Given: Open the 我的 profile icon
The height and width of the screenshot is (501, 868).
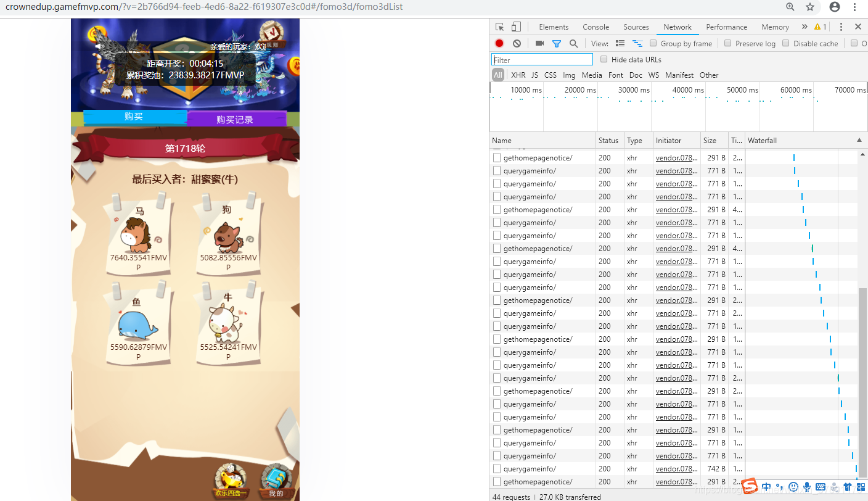Looking at the screenshot, I should click(276, 482).
